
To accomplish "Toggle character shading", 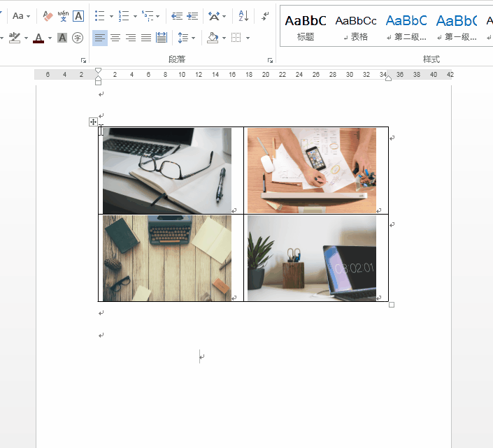I will pos(62,38).
